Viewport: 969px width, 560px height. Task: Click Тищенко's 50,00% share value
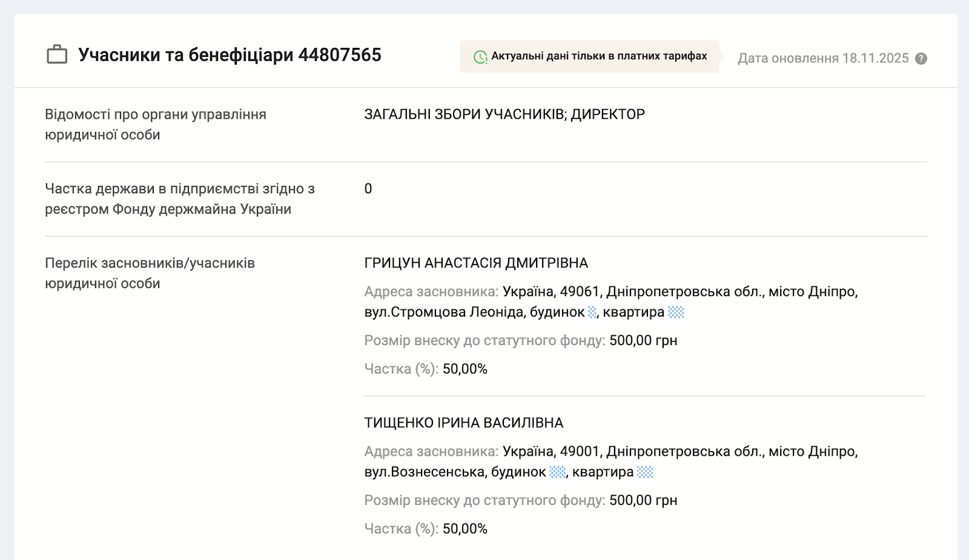[465, 529]
